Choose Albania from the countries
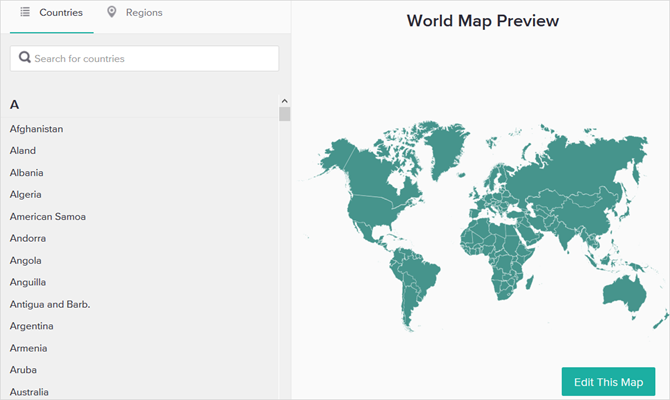The height and width of the screenshot is (400, 670). tap(26, 173)
